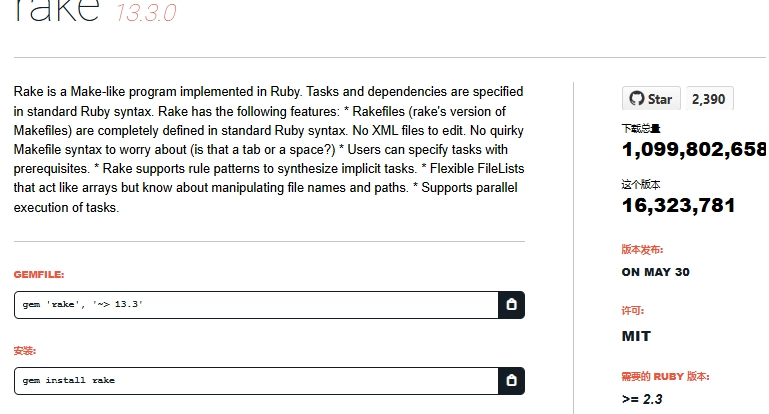The height and width of the screenshot is (414, 769).
Task: Star the rake repository on GitHub
Action: pos(651,99)
